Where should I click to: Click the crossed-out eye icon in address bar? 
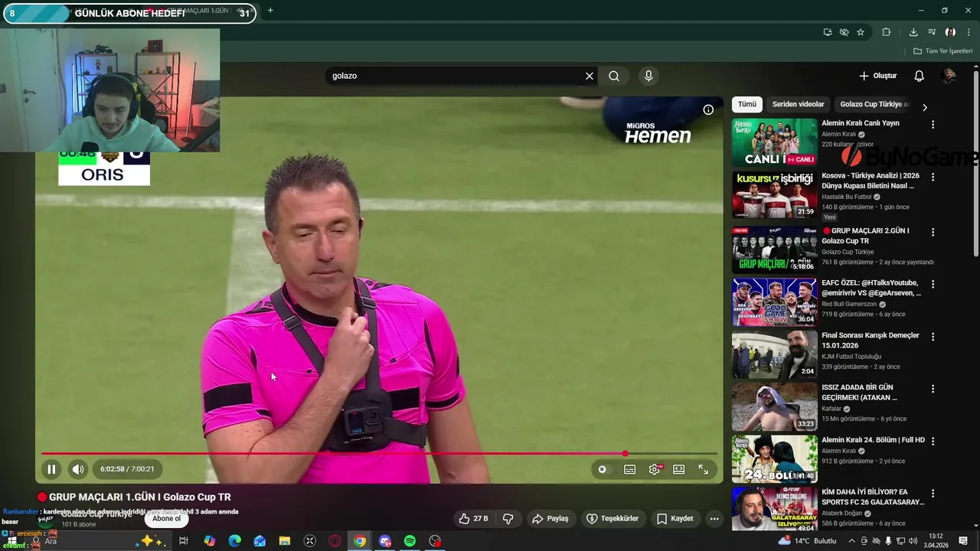pyautogui.click(x=844, y=32)
